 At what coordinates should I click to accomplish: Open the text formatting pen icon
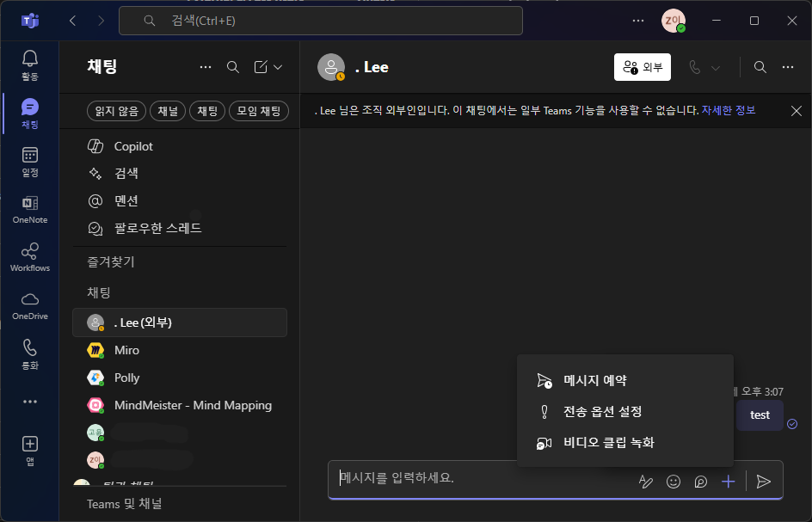(x=645, y=482)
